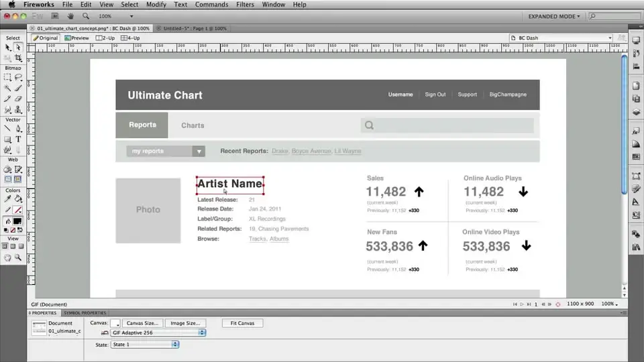Open the fill color swatch
Screen dimensions: 644x362
pos(17,221)
